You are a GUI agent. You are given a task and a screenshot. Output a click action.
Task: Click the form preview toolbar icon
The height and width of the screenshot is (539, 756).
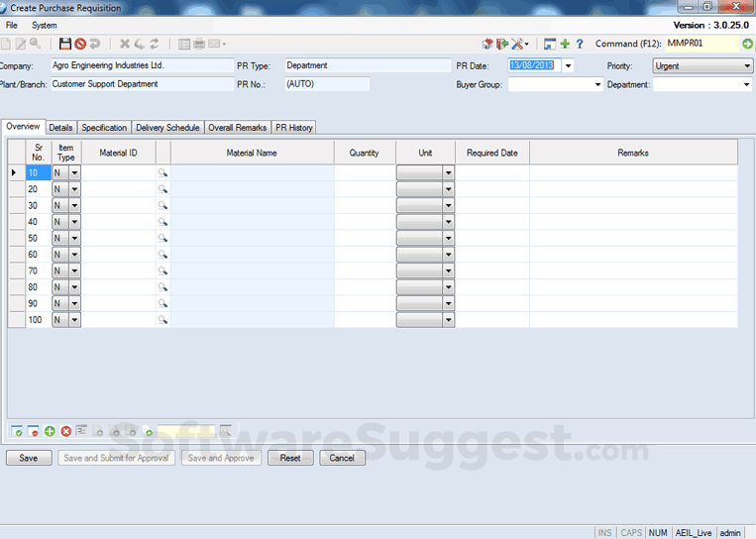click(183, 44)
